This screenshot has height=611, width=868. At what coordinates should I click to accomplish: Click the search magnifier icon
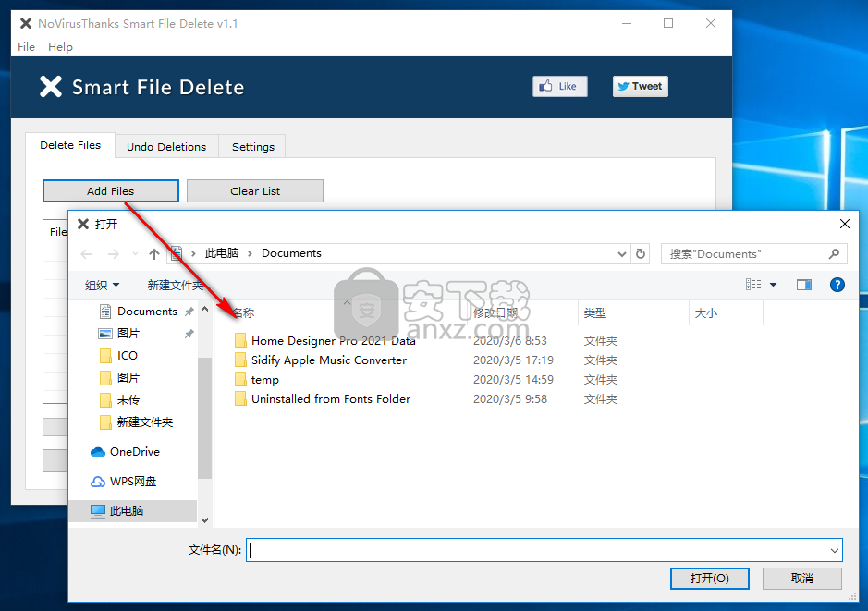[834, 254]
